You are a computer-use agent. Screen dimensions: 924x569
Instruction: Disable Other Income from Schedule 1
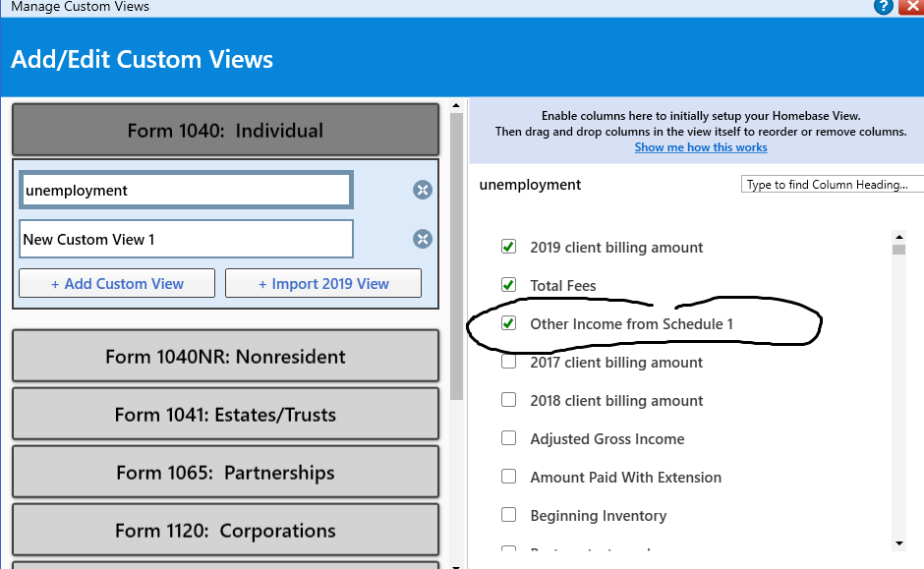[x=509, y=323]
